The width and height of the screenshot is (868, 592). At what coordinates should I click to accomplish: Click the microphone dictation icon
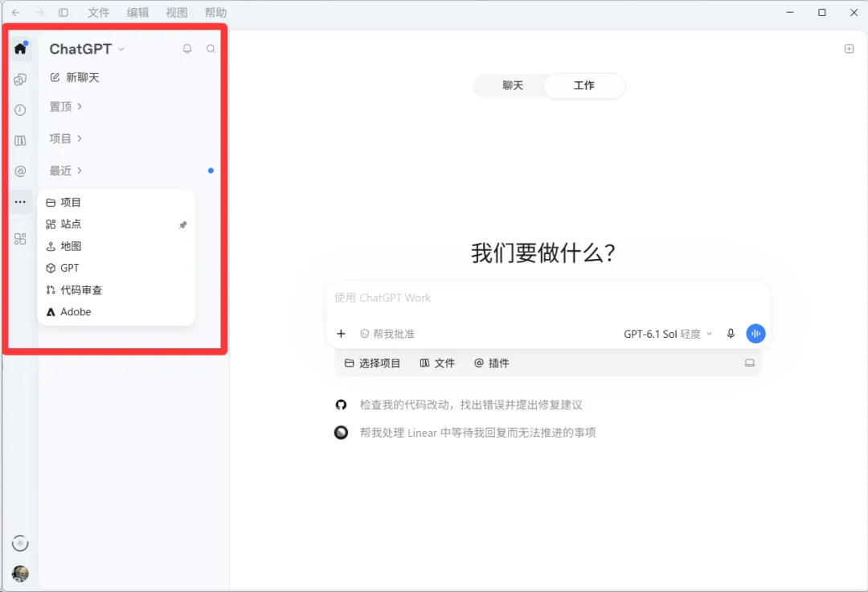tap(731, 333)
